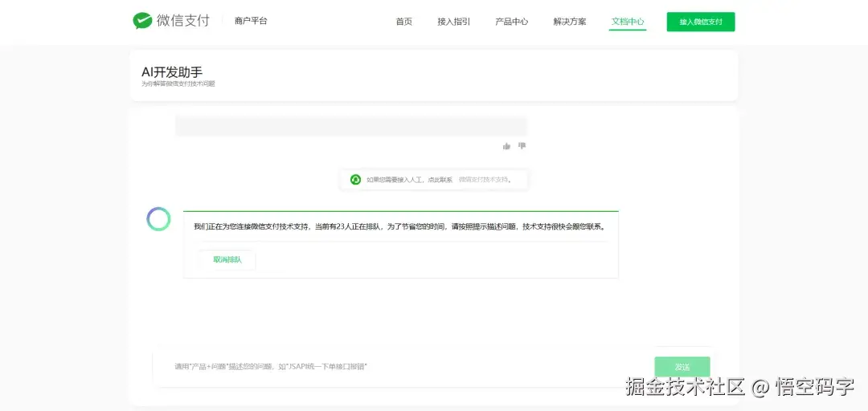The height and width of the screenshot is (411, 868).
Task: Click the 微信支付 brand text
Action: pos(183,21)
